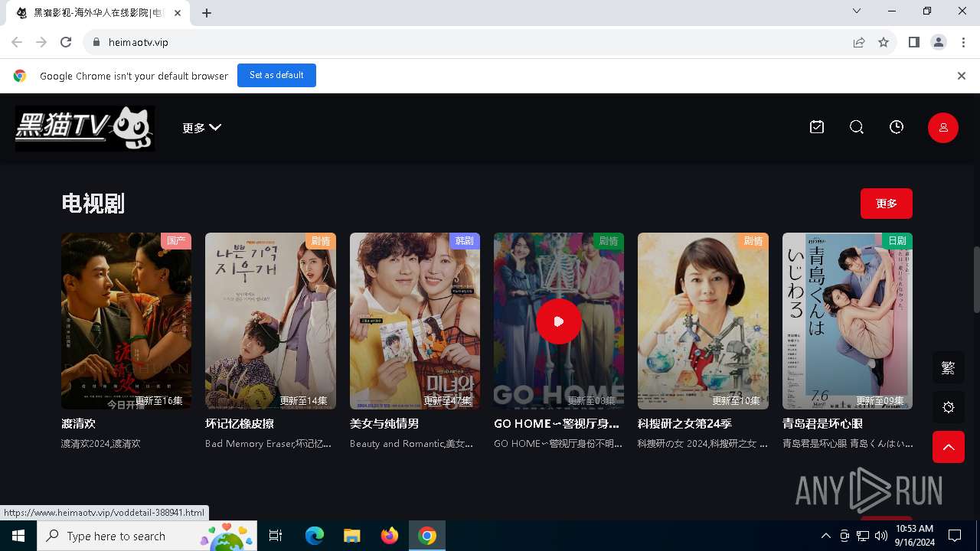The height and width of the screenshot is (551, 980).
Task: Click the share page icon in address bar
Action: tap(859, 42)
